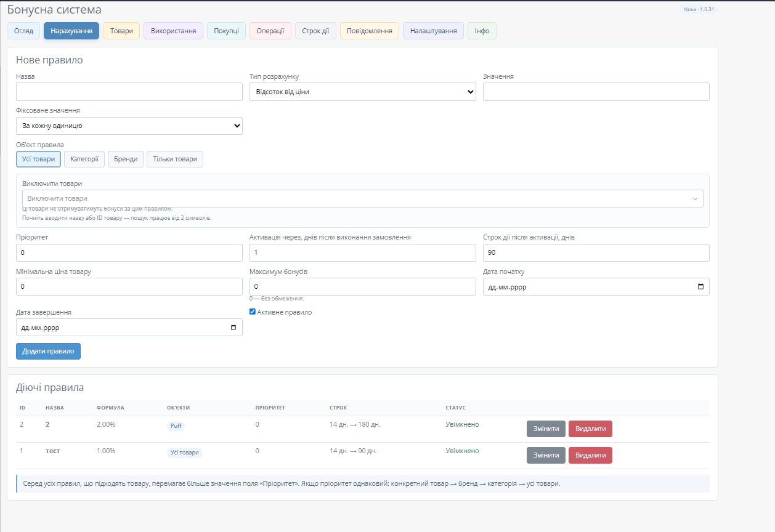Click Видалити for the Puff rule
Screen dimensions: 775x532
(590, 429)
